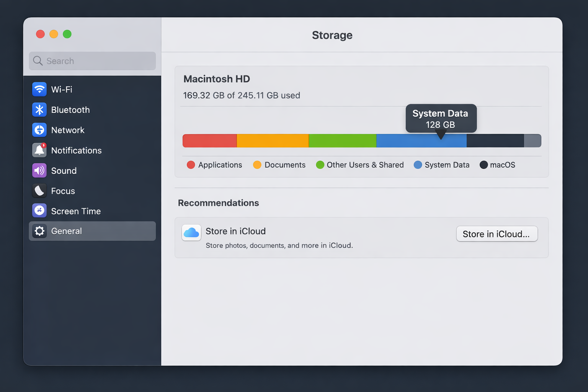Click the Store in iCloud... button

point(497,234)
